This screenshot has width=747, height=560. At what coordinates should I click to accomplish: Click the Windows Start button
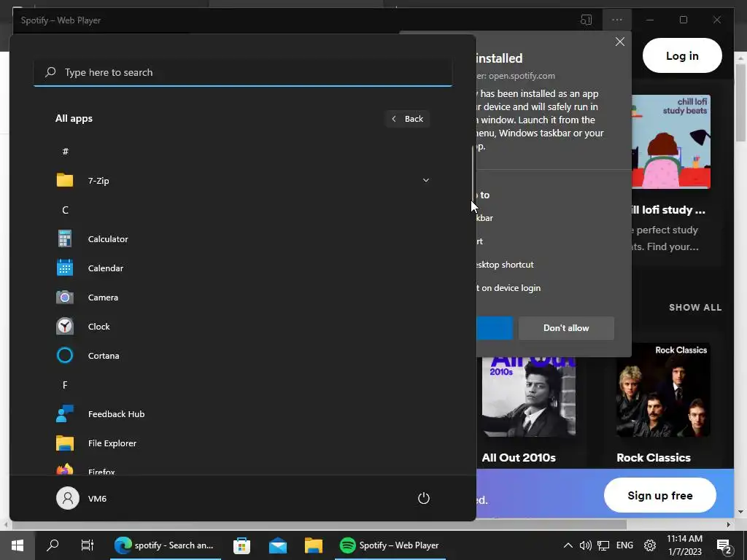(x=18, y=545)
